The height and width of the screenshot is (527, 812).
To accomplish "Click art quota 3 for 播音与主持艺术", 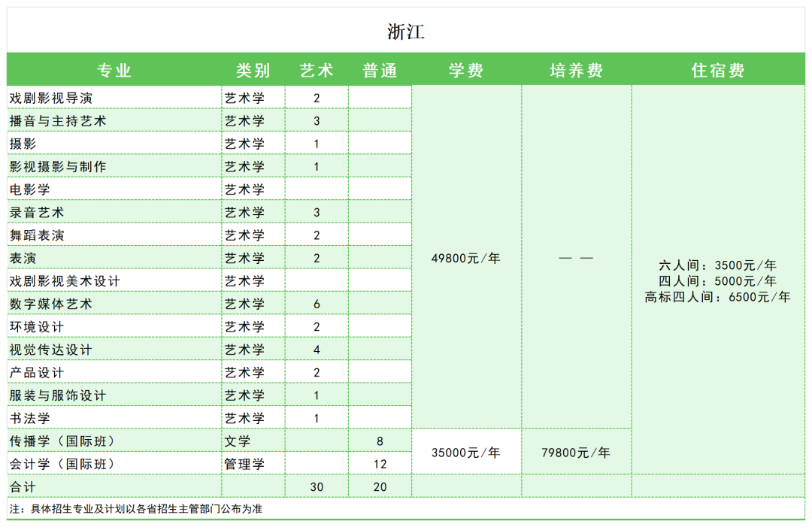I will (x=317, y=120).
